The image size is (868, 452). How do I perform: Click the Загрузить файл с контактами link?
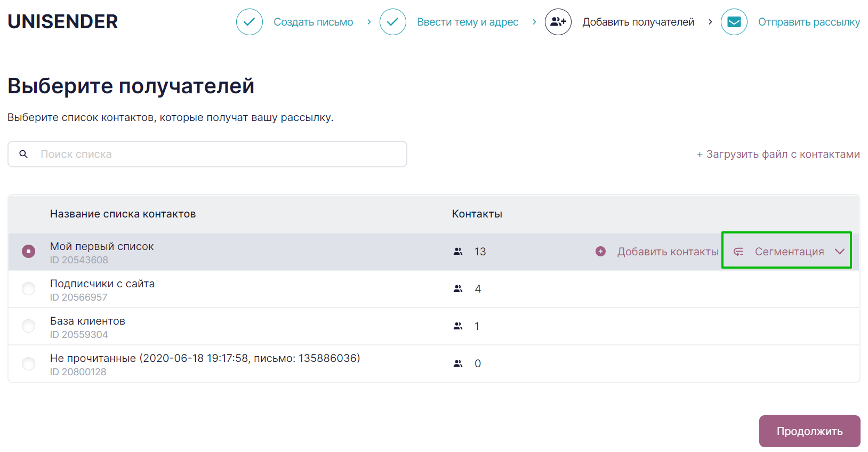(778, 154)
